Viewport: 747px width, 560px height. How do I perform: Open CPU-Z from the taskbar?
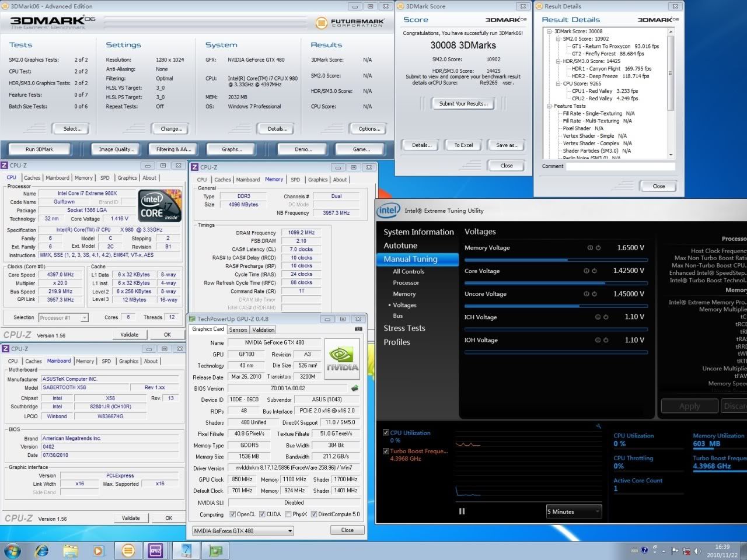(x=155, y=550)
